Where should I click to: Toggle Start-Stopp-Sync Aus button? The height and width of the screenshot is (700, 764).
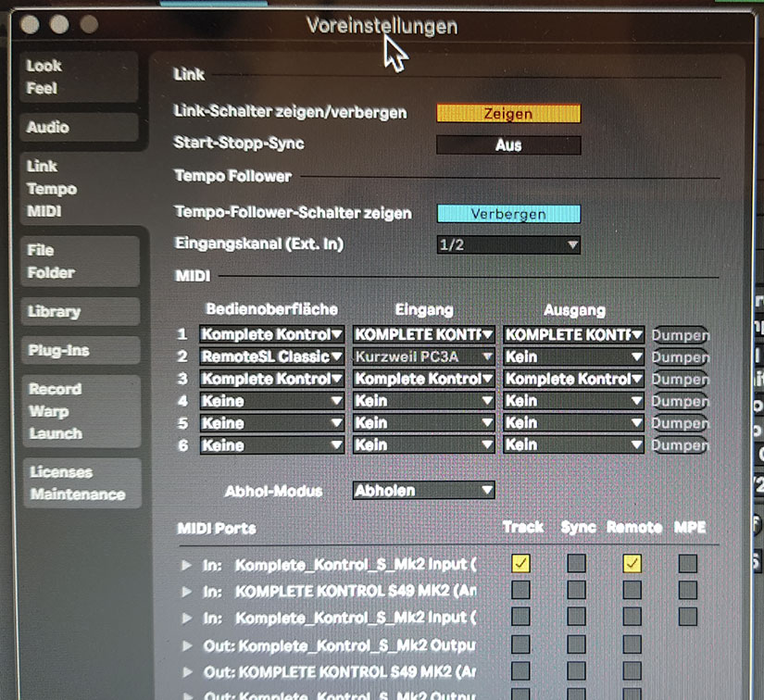pyautogui.click(x=508, y=145)
